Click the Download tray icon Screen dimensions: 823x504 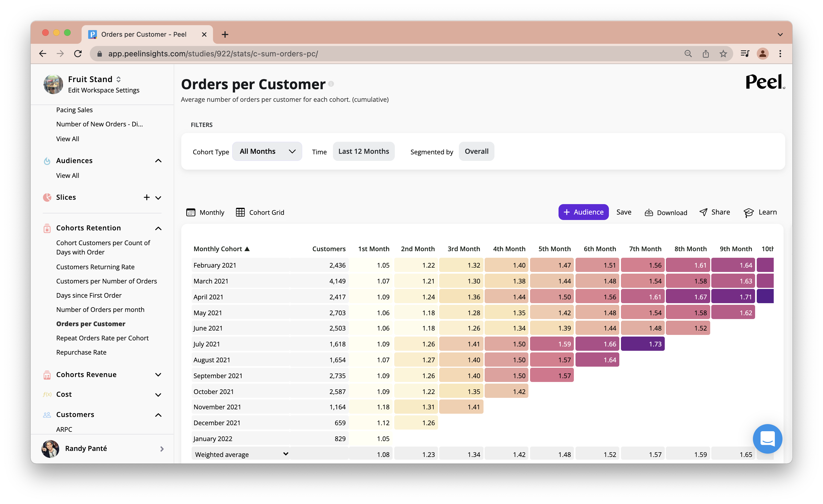(649, 213)
